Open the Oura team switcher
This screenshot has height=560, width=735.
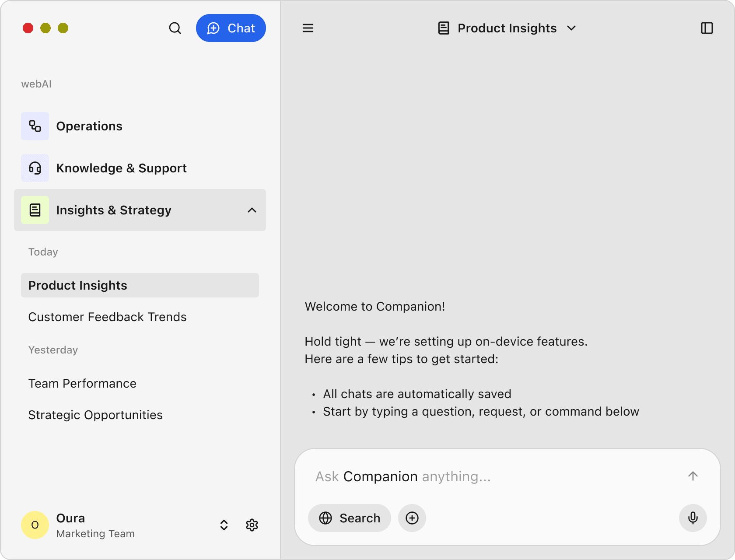(224, 525)
